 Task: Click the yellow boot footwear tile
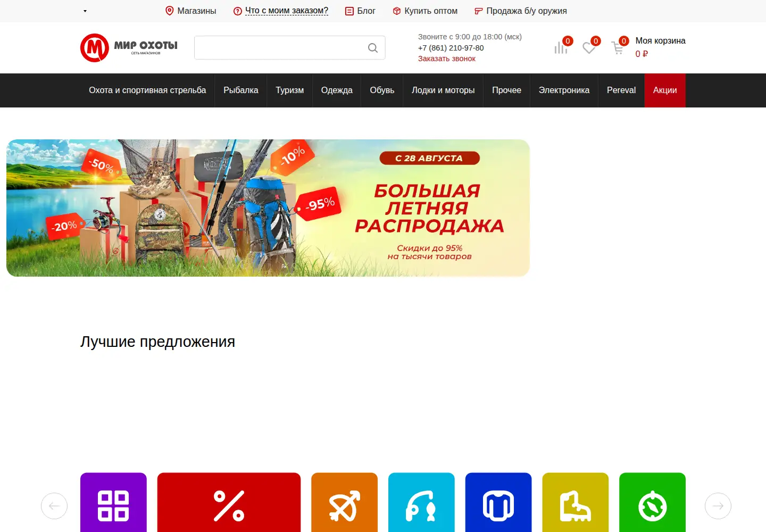(x=575, y=502)
